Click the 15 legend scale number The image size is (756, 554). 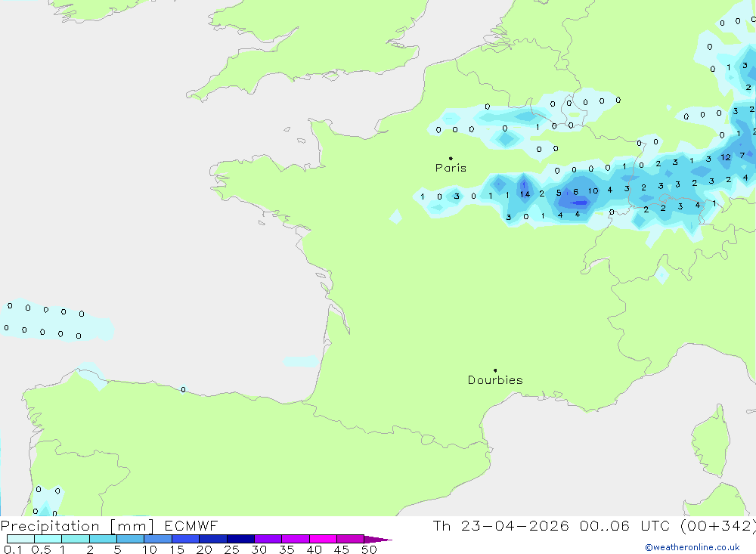tap(176, 549)
